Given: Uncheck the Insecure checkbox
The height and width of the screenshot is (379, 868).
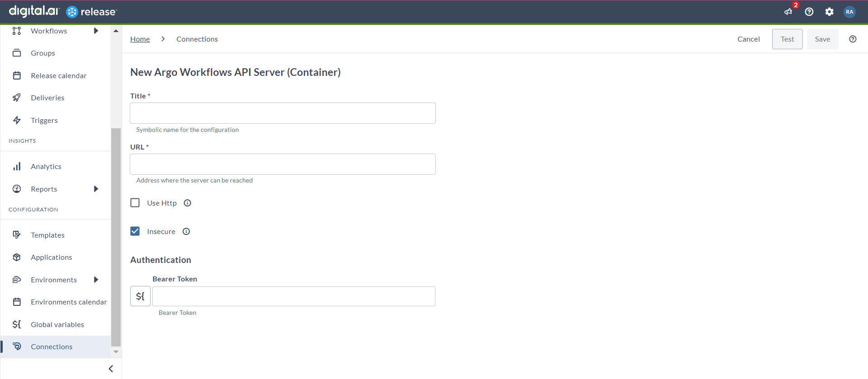Looking at the screenshot, I should [135, 231].
